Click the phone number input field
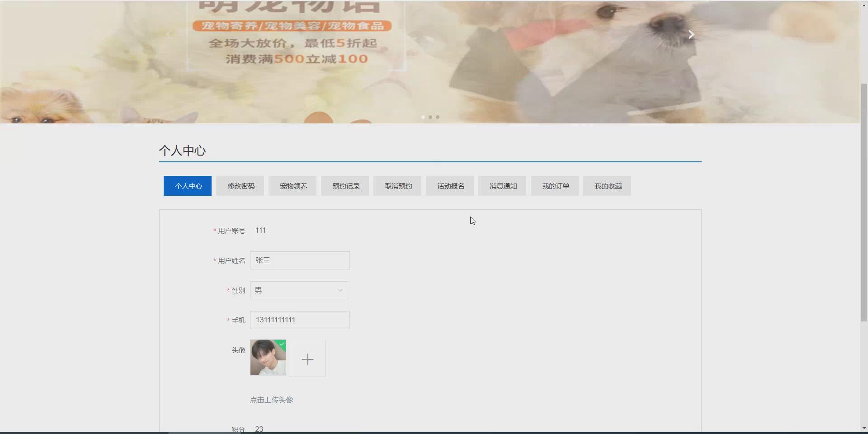This screenshot has width=868, height=434. click(x=300, y=320)
